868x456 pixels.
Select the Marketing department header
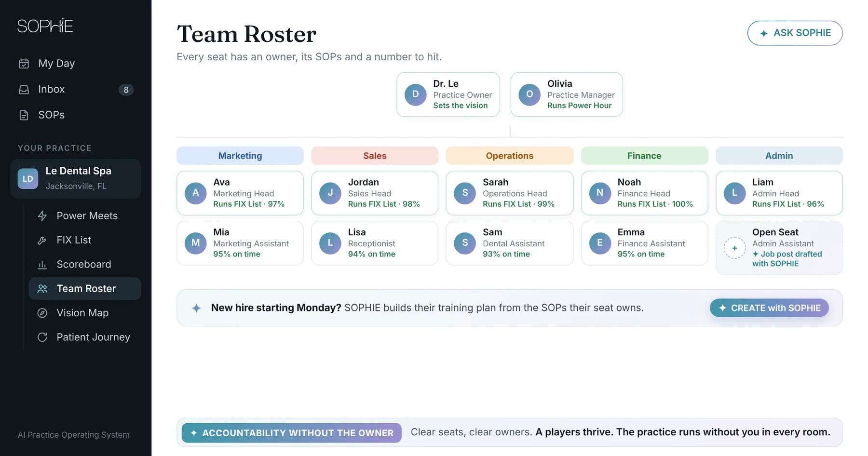click(240, 156)
